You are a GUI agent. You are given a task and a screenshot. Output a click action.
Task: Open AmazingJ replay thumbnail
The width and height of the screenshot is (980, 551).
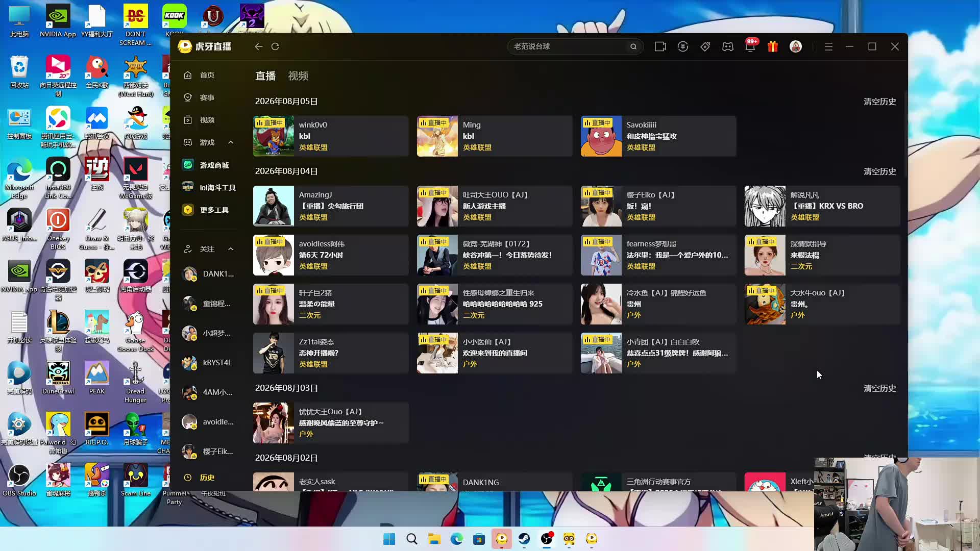point(274,206)
